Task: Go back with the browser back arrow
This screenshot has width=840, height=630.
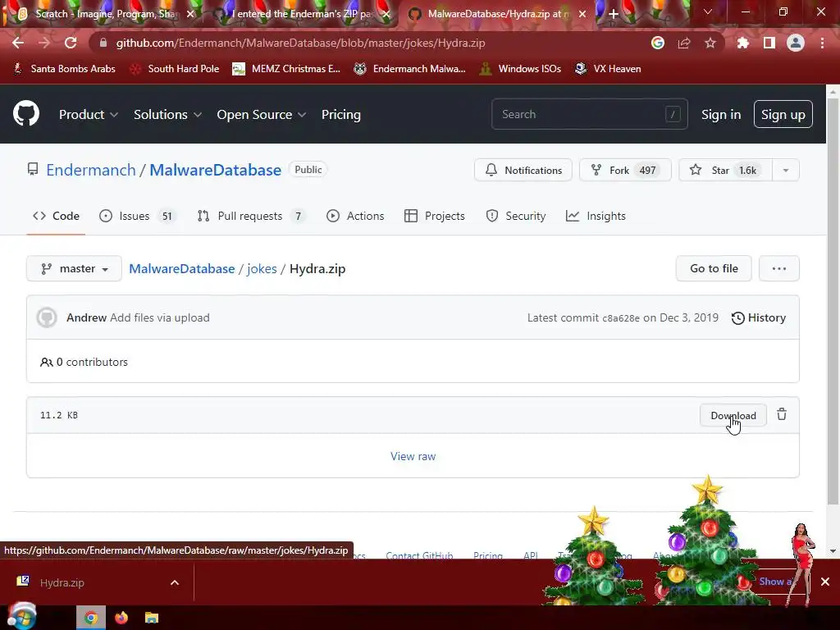Action: tap(18, 43)
